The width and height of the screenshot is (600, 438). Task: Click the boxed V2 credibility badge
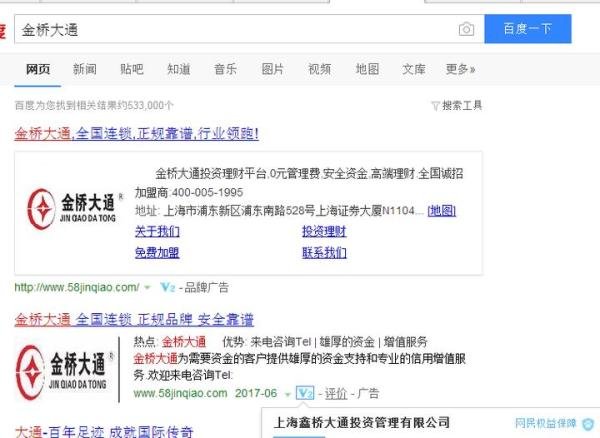305,393
